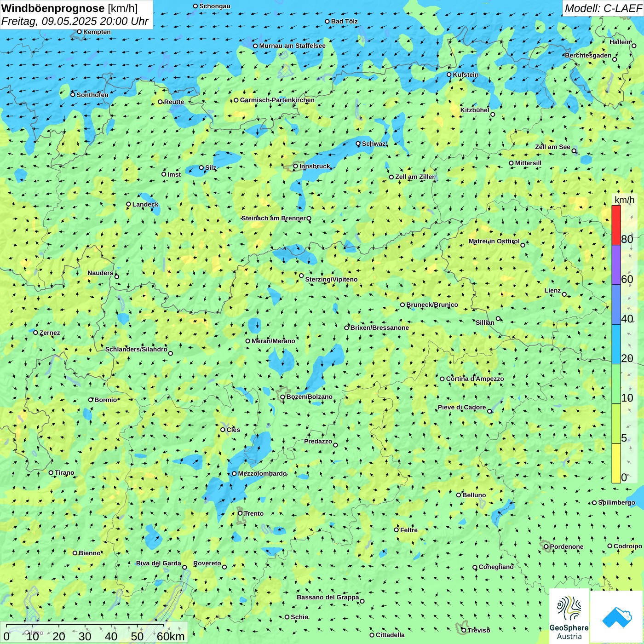Click the Innsbruck city marker
The image size is (644, 644).
(296, 166)
